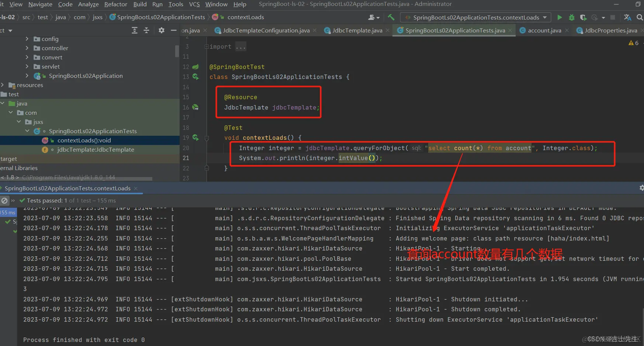Stop the running process square icon
The image size is (644, 346).
coord(613,17)
